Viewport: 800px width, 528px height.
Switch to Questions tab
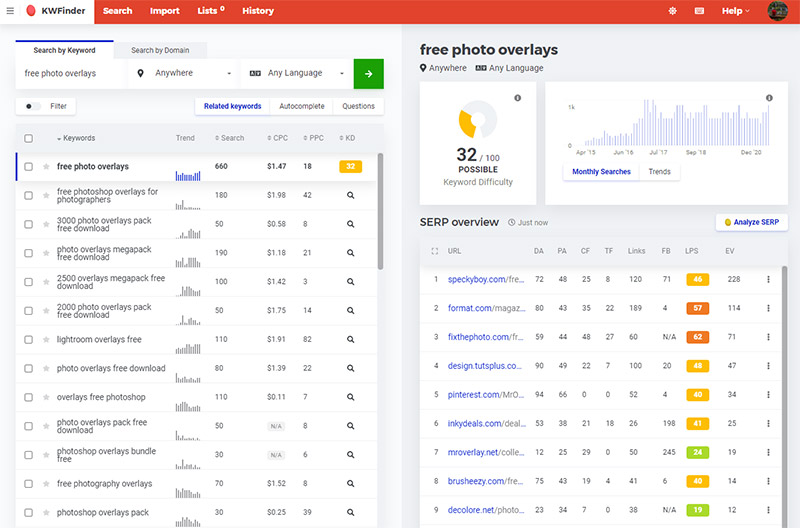tap(358, 106)
